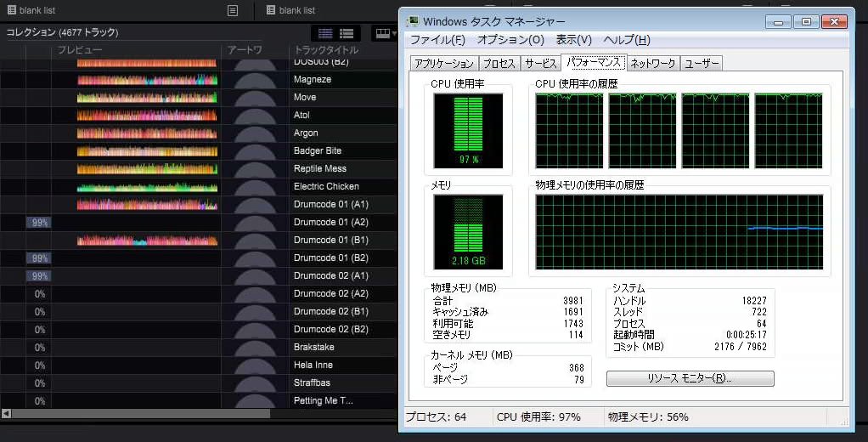
Task: Click the Magneze waveform preview
Action: pos(147,80)
